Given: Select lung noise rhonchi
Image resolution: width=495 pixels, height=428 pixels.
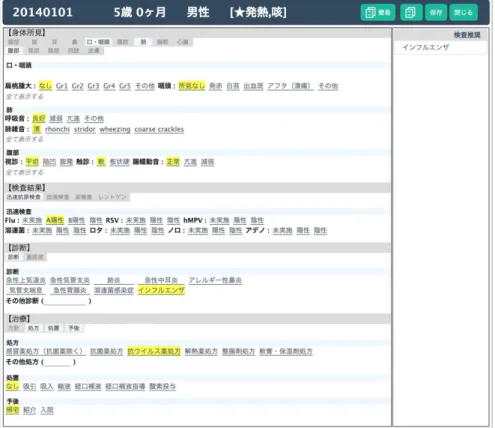Looking at the screenshot, I should coord(57,129).
